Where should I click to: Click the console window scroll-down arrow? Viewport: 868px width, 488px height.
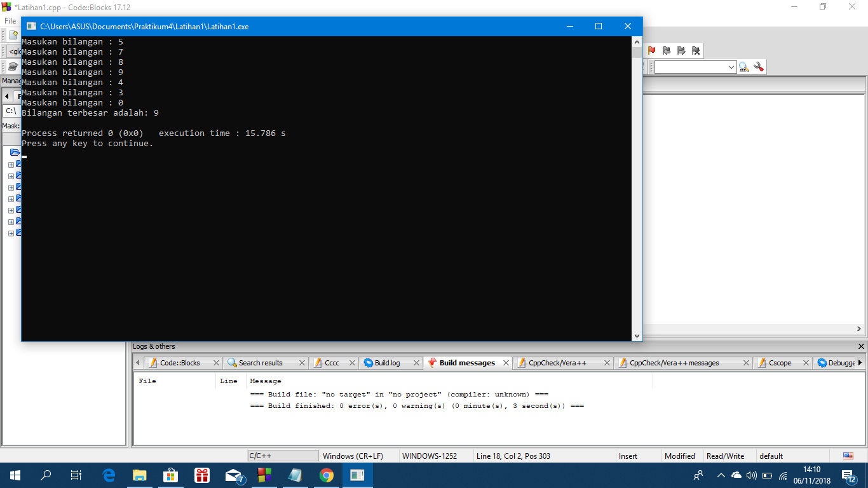[x=637, y=336]
